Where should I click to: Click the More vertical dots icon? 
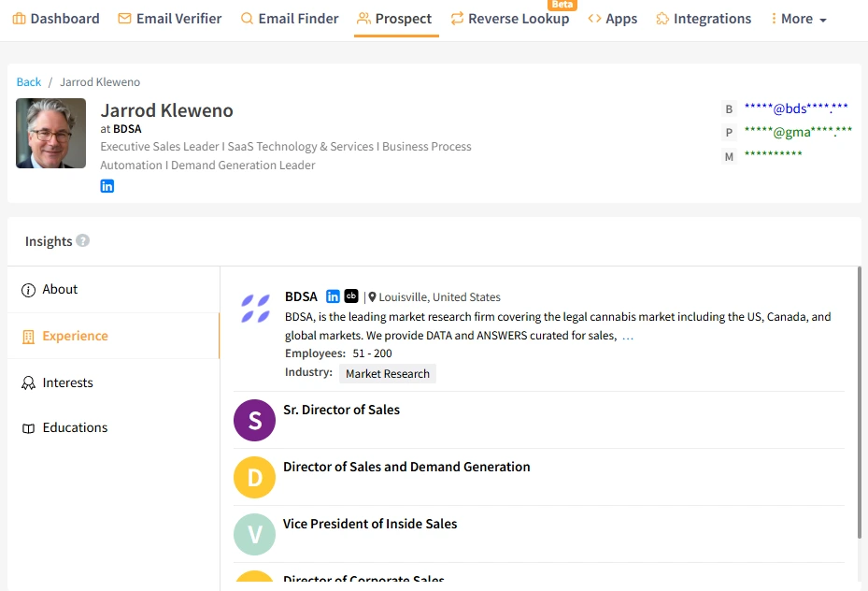click(774, 19)
